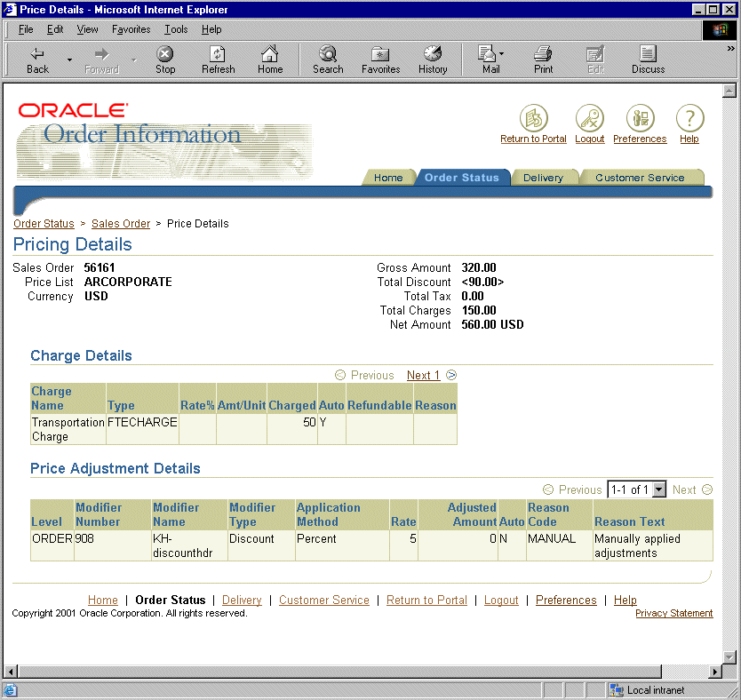
Task: Follow the Order Status breadcrumb link
Action: point(44,224)
